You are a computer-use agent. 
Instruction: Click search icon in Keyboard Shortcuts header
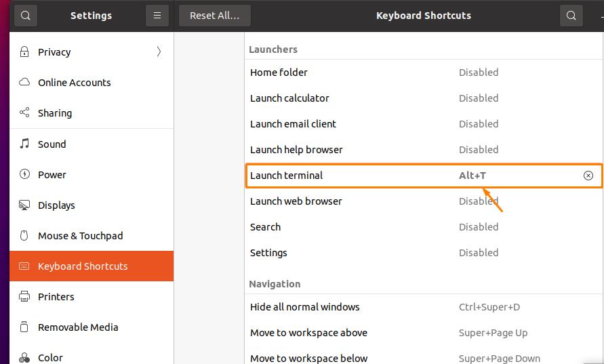tap(571, 16)
